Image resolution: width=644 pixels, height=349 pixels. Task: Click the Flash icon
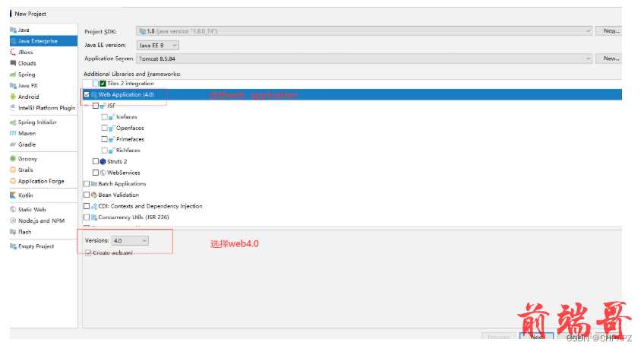tap(13, 232)
